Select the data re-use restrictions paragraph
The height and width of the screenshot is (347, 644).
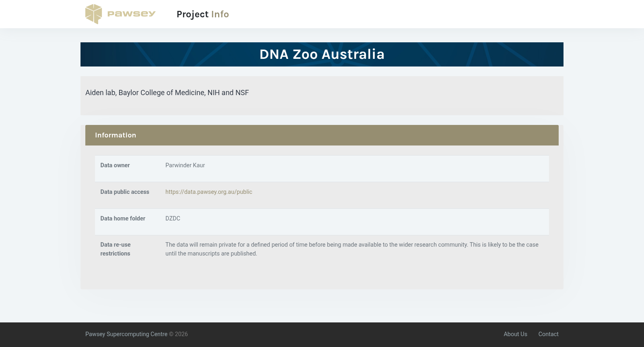pos(352,249)
